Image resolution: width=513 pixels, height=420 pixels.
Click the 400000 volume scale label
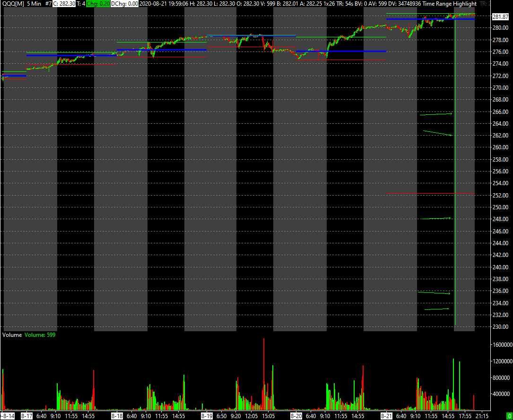tap(502, 394)
